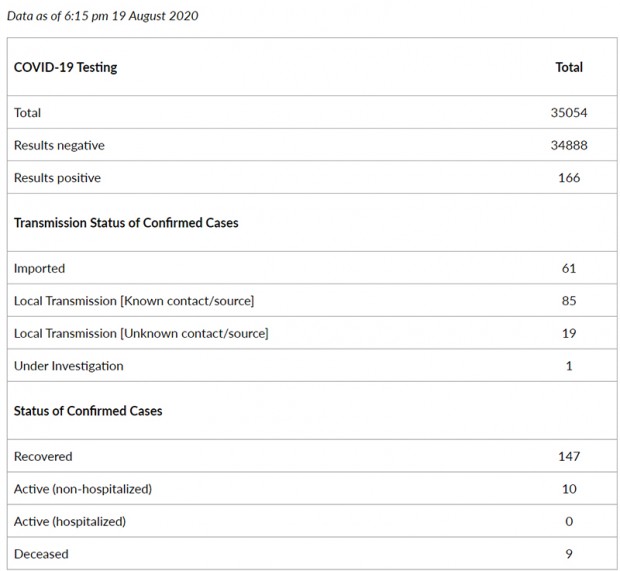This screenshot has width=620, height=571.
Task: Select the Results negative row label
Action: [59, 145]
